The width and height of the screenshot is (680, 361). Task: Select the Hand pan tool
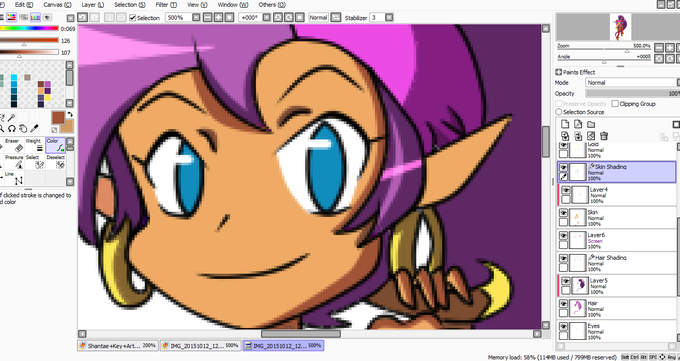(x=23, y=128)
